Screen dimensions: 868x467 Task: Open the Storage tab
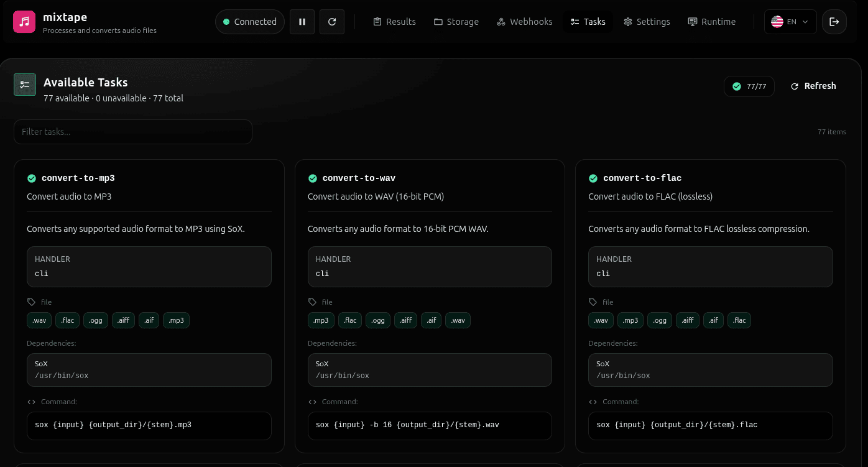tap(456, 22)
